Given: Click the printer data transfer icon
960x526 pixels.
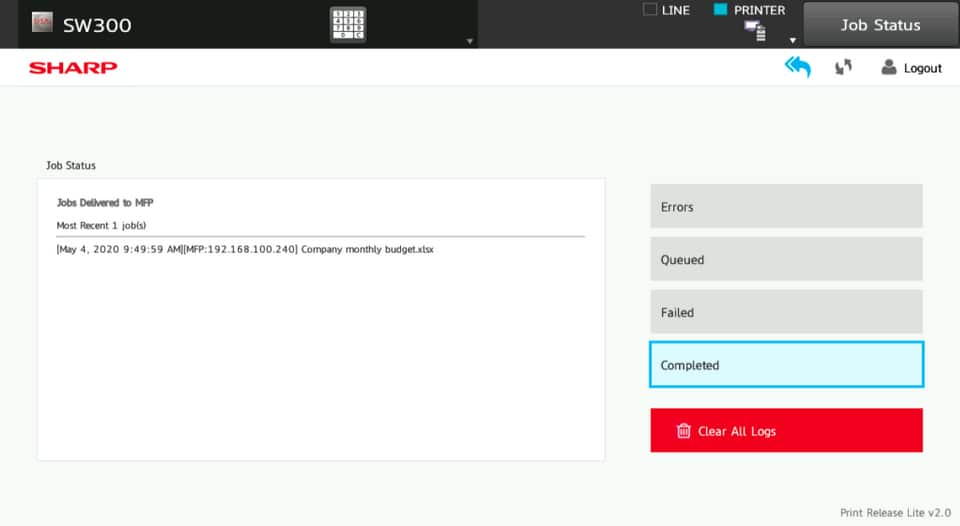Looking at the screenshot, I should click(x=755, y=32).
